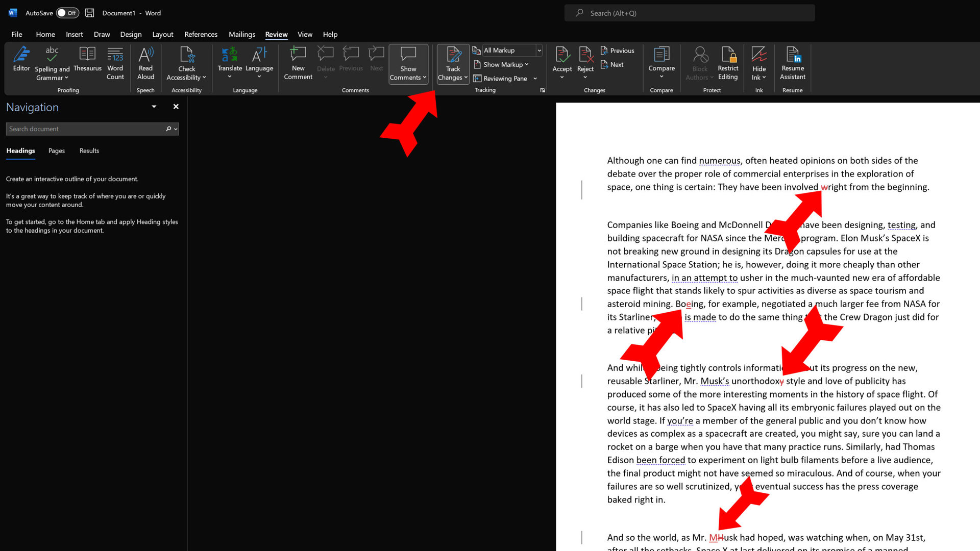
Task: Expand the All Markup dropdown
Action: click(539, 50)
